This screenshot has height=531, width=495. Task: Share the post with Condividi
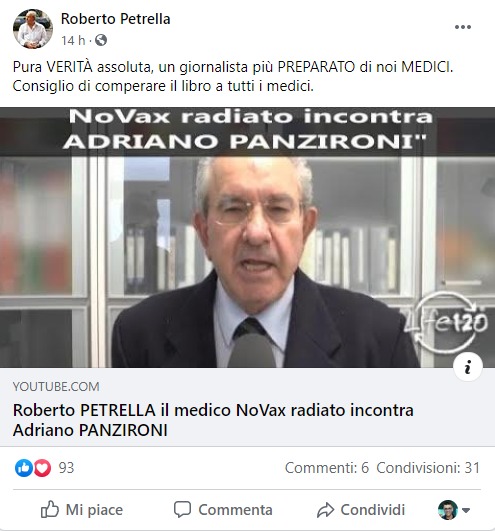(361, 510)
